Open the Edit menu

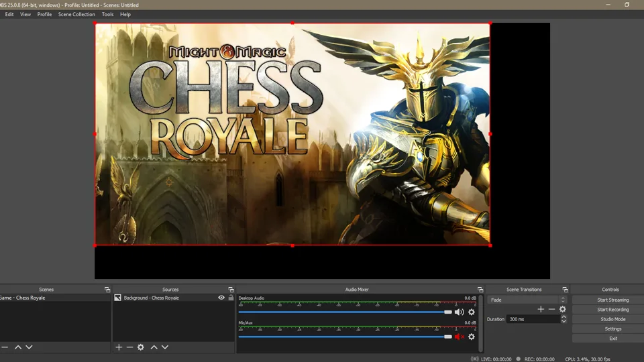[9, 14]
